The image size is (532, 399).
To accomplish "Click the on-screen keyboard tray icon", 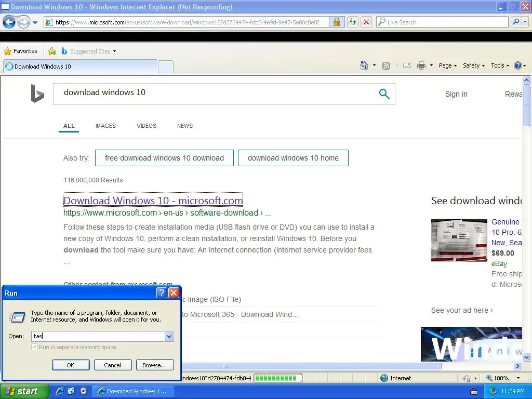I will click(474, 392).
